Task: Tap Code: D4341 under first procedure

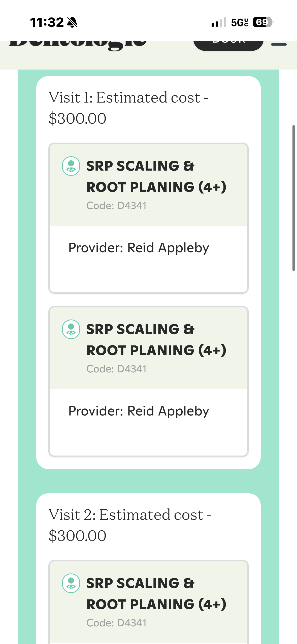Action: pyautogui.click(x=116, y=206)
